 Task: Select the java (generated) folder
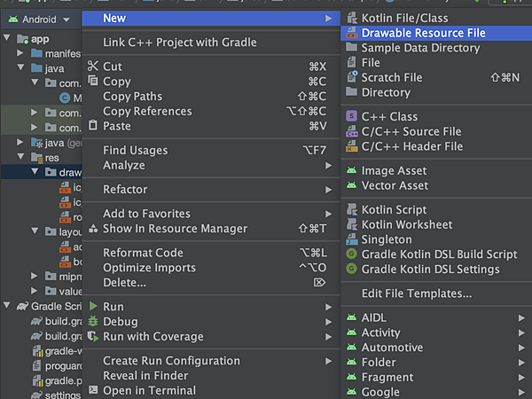pyautogui.click(x=57, y=143)
